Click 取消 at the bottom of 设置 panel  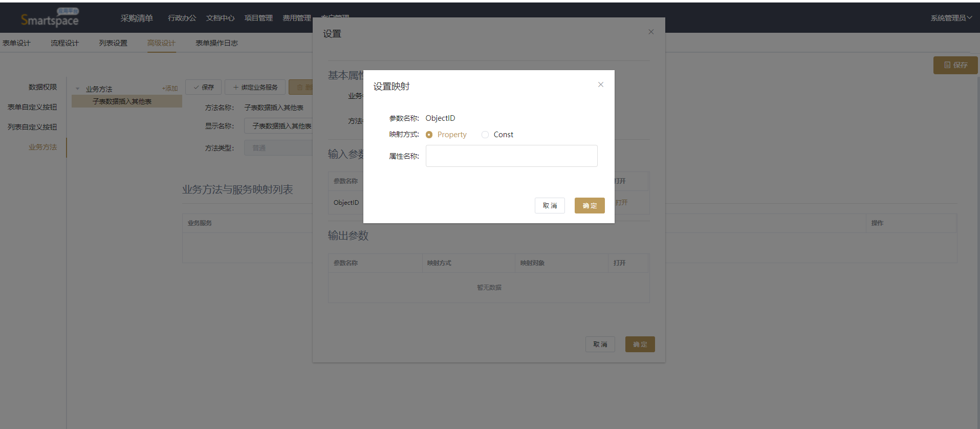600,344
